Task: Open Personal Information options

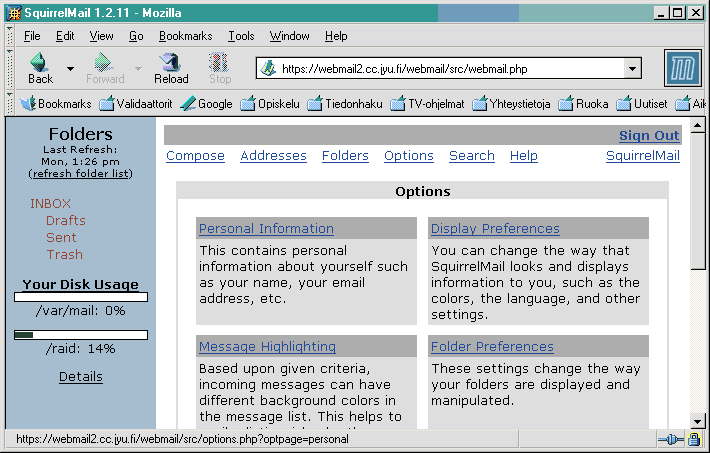Action: [266, 228]
